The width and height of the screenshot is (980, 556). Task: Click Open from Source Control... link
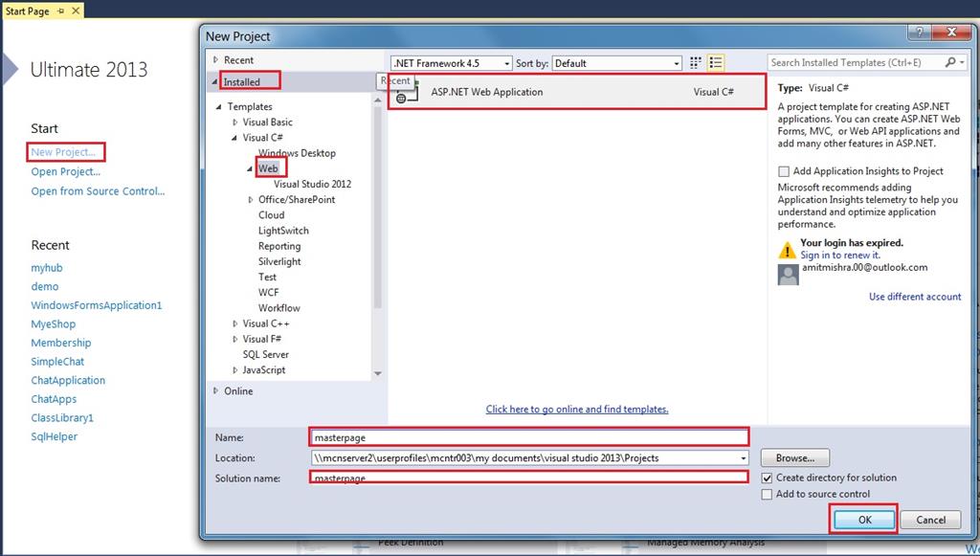99,191
